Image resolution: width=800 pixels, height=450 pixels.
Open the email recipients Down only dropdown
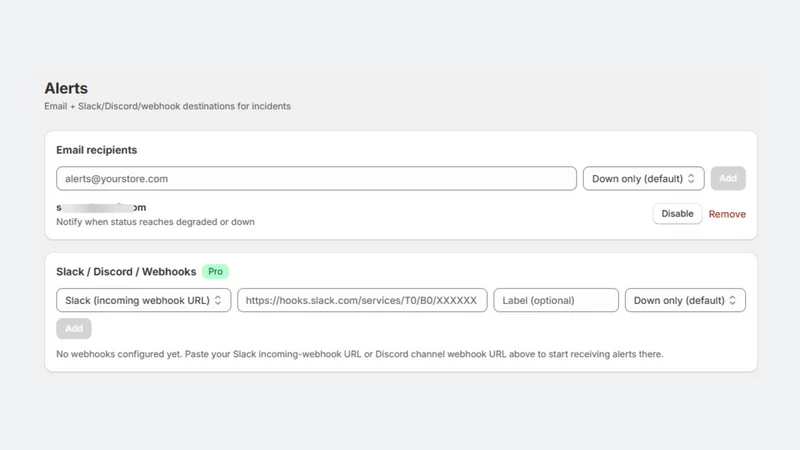point(643,179)
